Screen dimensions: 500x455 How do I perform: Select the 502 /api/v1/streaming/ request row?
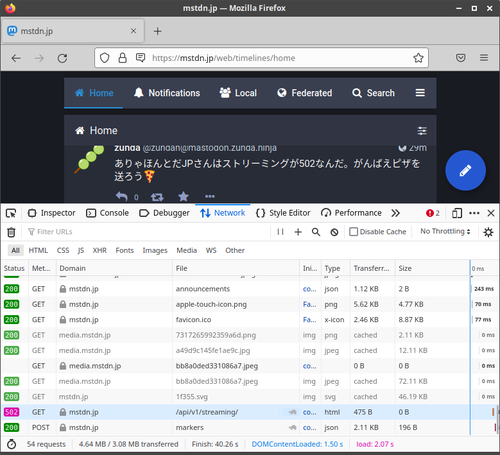(x=249, y=412)
